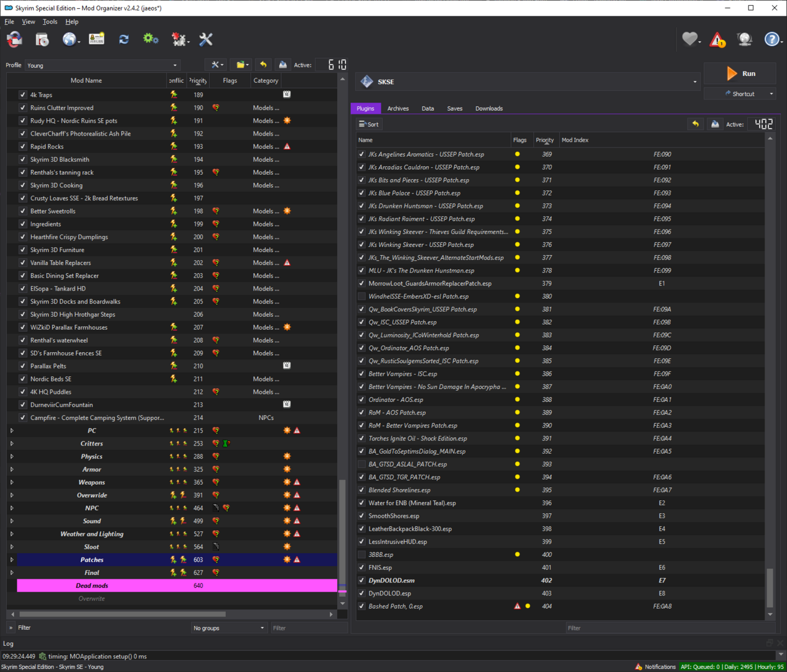The image size is (787, 672).
Task: Switch to the Data tab
Action: (x=428, y=108)
